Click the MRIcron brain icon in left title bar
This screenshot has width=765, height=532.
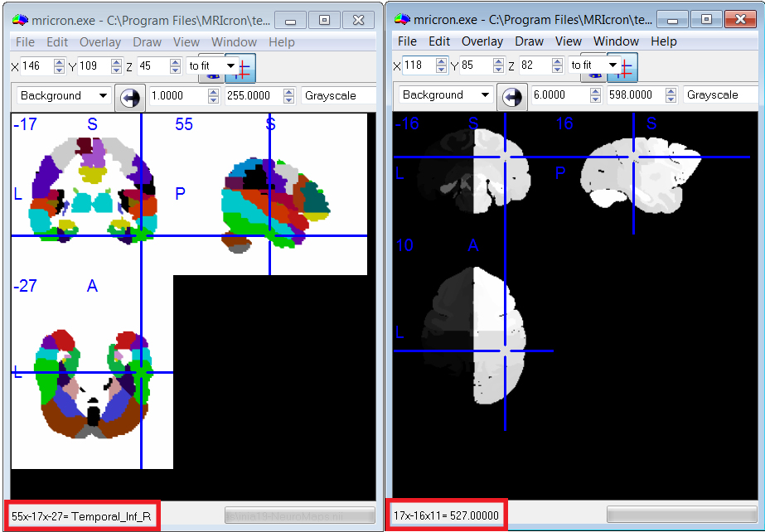pyautogui.click(x=19, y=20)
